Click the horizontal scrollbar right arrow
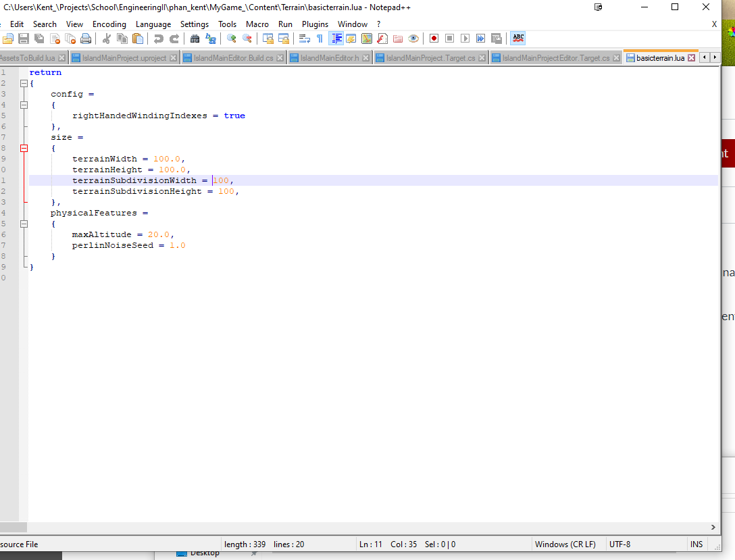 (713, 527)
